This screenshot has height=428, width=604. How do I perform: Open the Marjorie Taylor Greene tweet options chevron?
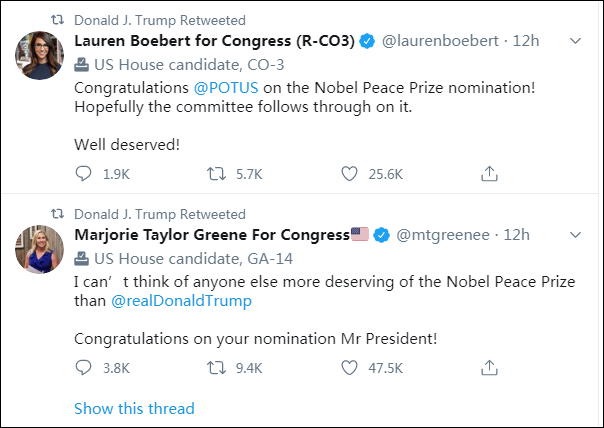575,236
